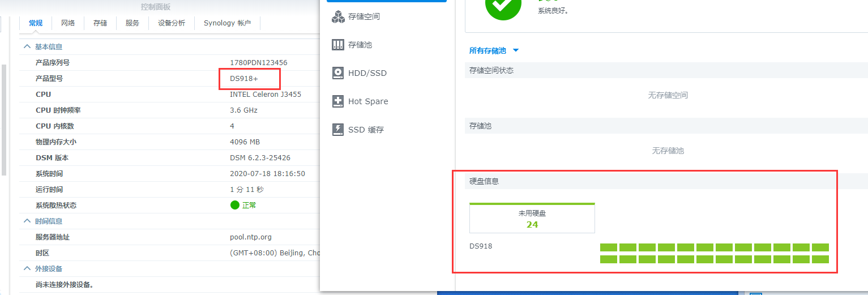This screenshot has height=295, width=868.
Task: Switch to the 常规 tab
Action: pyautogui.click(x=36, y=23)
